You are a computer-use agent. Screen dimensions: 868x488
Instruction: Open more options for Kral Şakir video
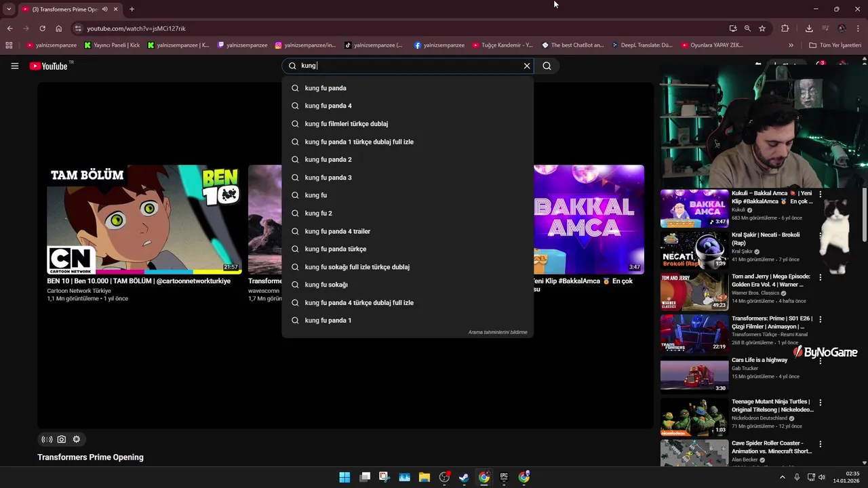coord(820,235)
